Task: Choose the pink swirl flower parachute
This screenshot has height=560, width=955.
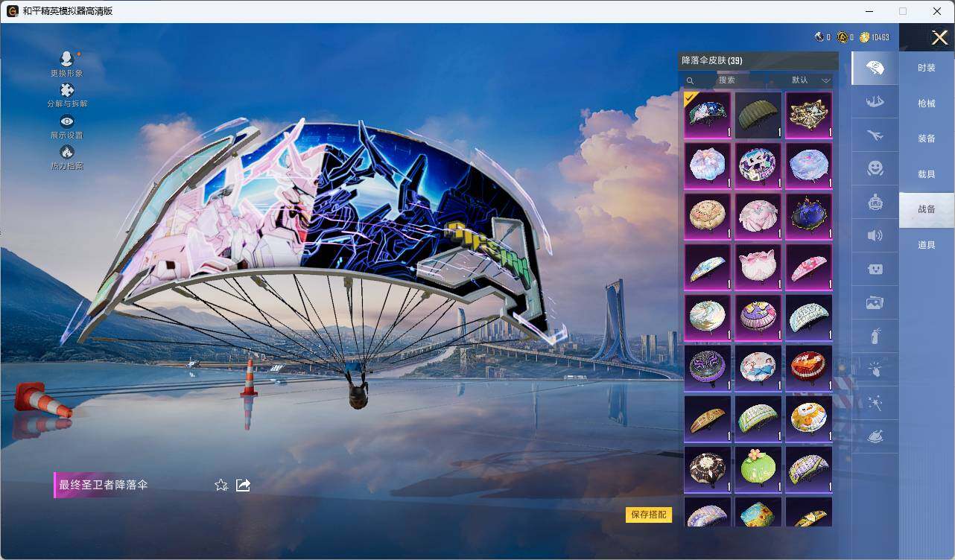Action: pyautogui.click(x=758, y=216)
